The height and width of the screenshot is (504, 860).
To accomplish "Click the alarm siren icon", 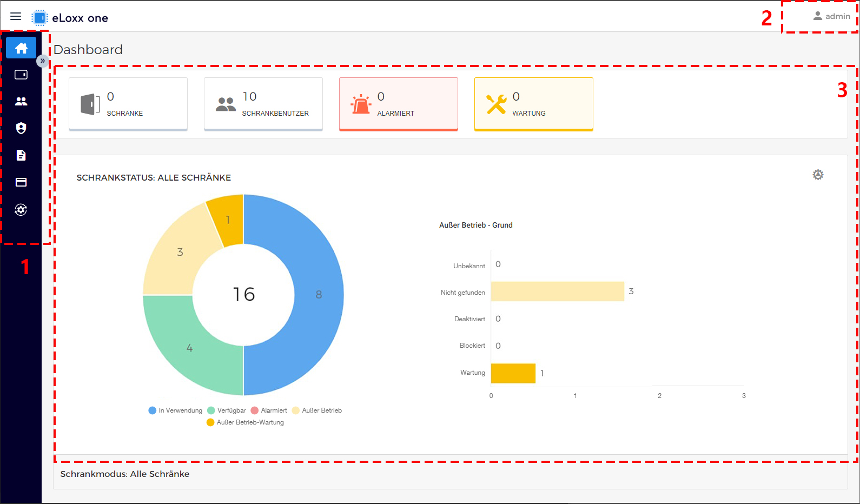I will pyautogui.click(x=361, y=104).
